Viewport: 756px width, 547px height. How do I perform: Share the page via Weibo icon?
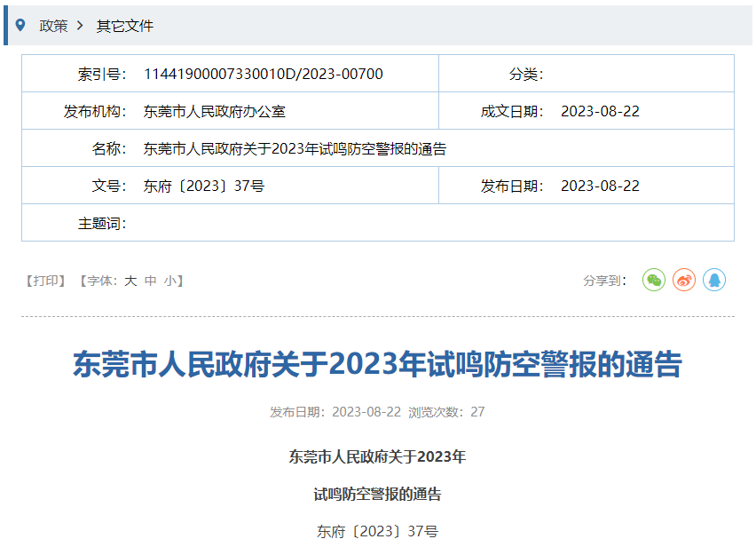tap(684, 280)
